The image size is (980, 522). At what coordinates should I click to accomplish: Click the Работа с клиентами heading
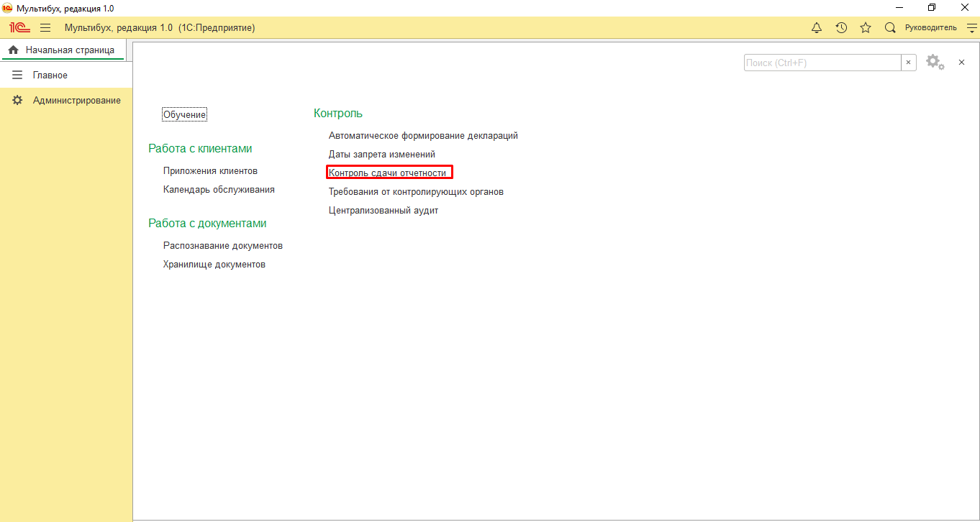pos(200,148)
